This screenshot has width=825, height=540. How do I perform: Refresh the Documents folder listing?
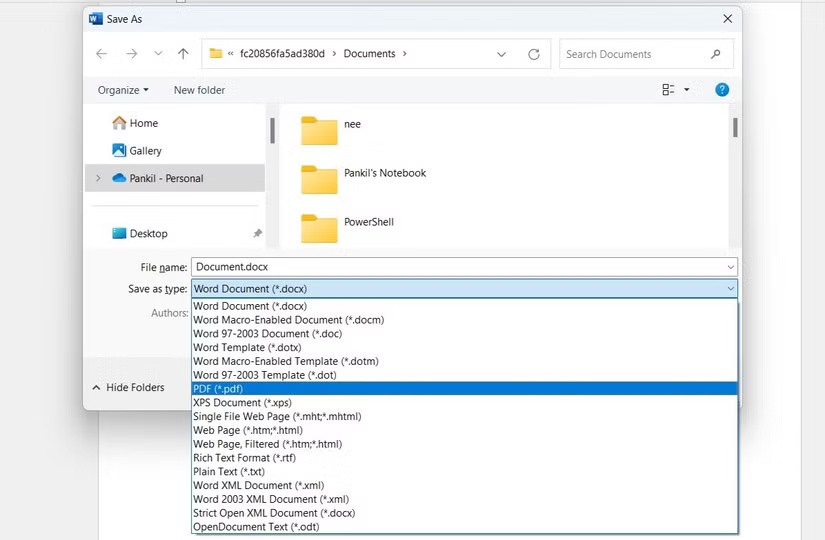point(534,54)
